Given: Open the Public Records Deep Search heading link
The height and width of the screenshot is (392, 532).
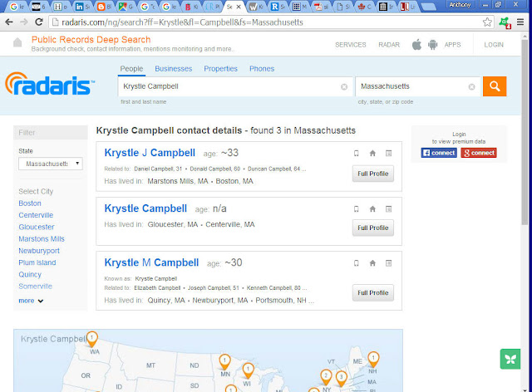Looking at the screenshot, I should [91, 40].
